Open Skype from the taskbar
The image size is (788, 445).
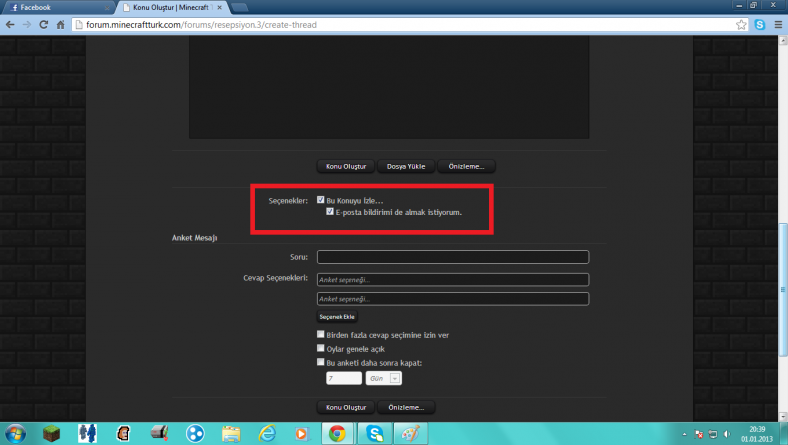click(375, 433)
